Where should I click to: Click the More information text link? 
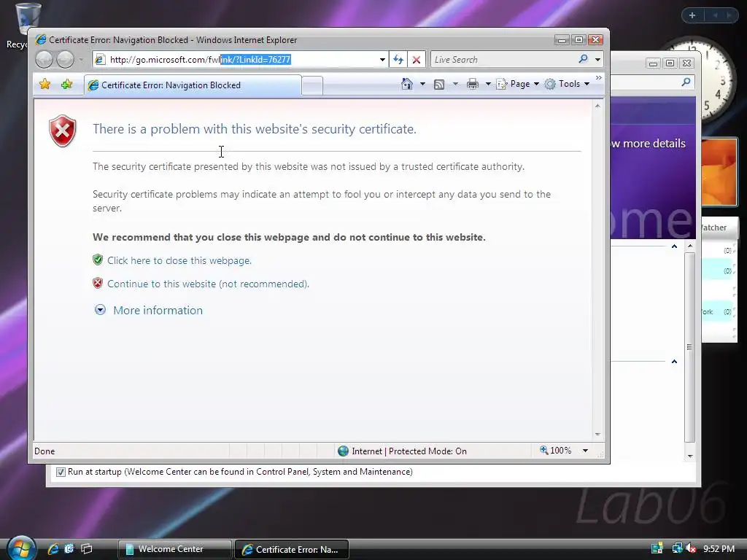click(158, 310)
